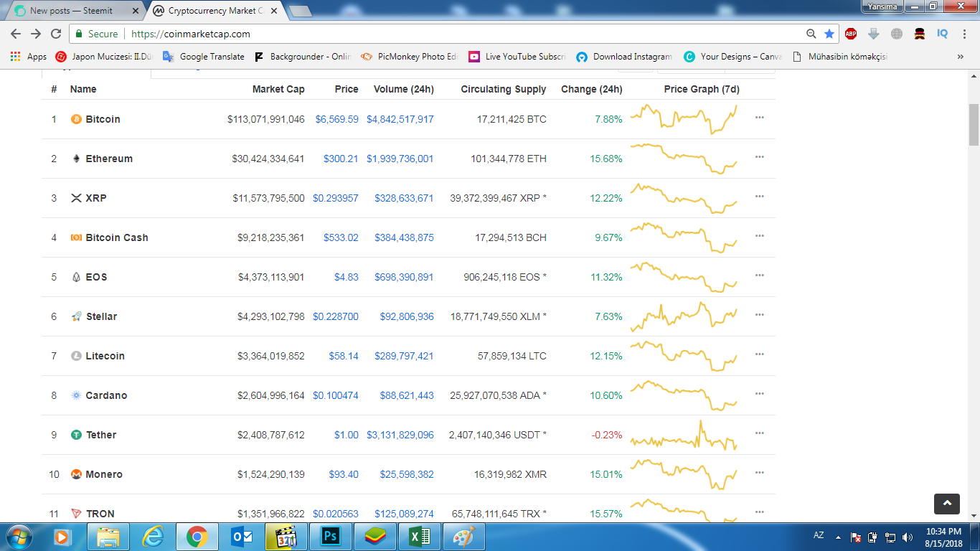Click the EOS logo icon
This screenshot has width=980, height=551.
pos(76,277)
